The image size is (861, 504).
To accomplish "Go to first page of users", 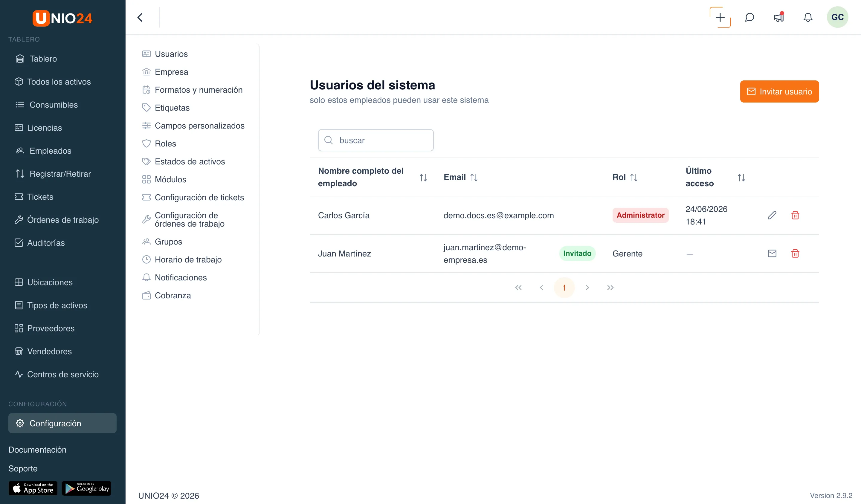I will [518, 288].
